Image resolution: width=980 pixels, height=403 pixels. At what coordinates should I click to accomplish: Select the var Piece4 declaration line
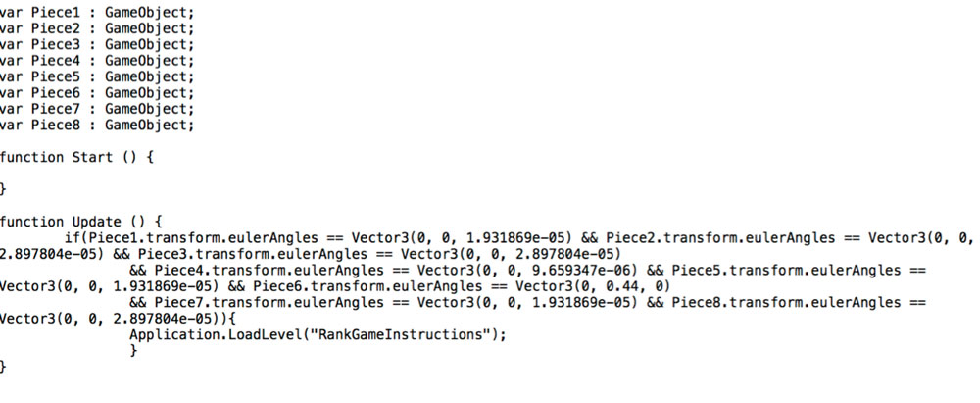[97, 61]
